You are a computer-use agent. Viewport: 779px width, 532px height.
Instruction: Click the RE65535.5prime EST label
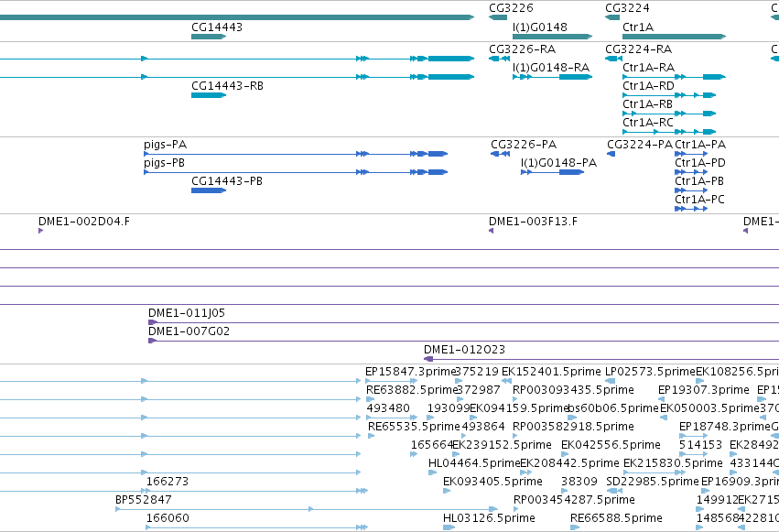click(x=414, y=427)
